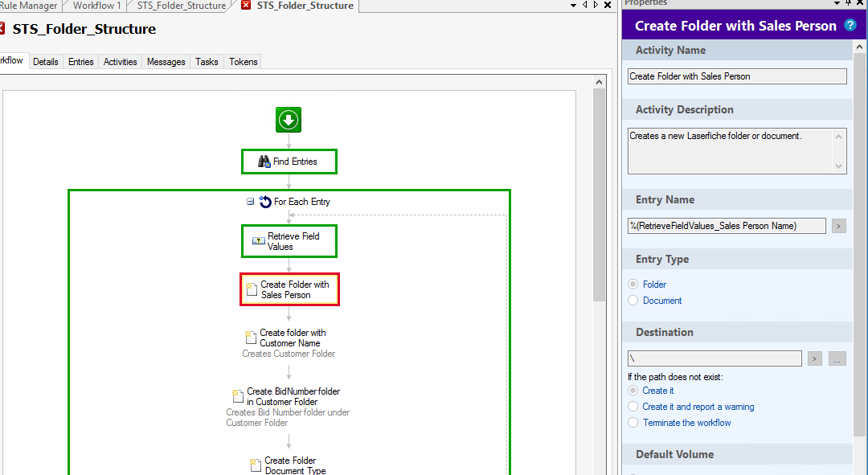Select the Create BidNumber folder activity icon
Screen dimensions: 868x475
[x=238, y=396]
